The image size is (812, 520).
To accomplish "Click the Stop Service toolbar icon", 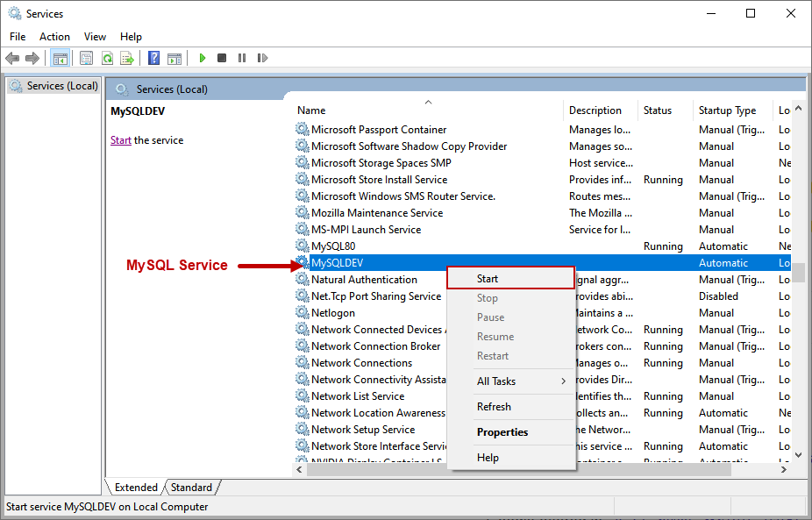I will tap(222, 58).
